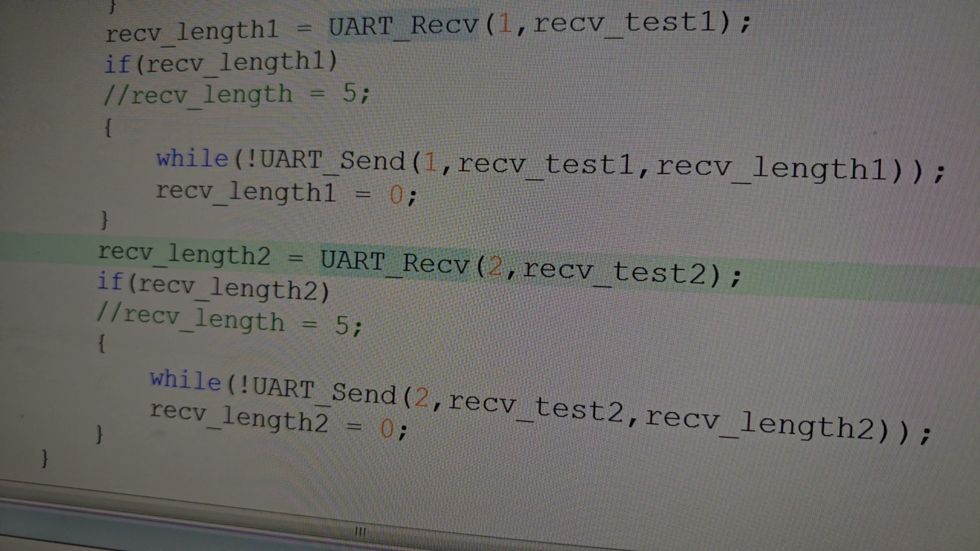Click the while keyword before UART_Send(2
Screen dimensions: 980x551
(185, 381)
